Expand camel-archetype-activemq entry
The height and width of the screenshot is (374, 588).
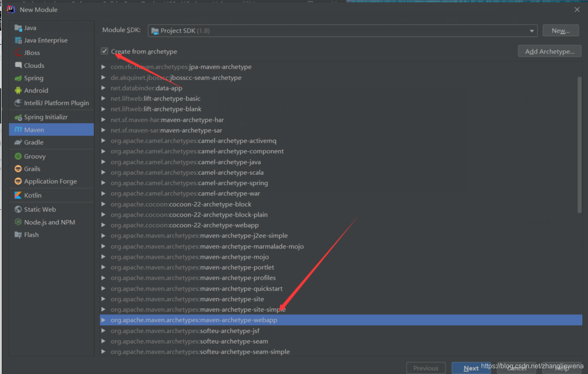click(x=103, y=141)
